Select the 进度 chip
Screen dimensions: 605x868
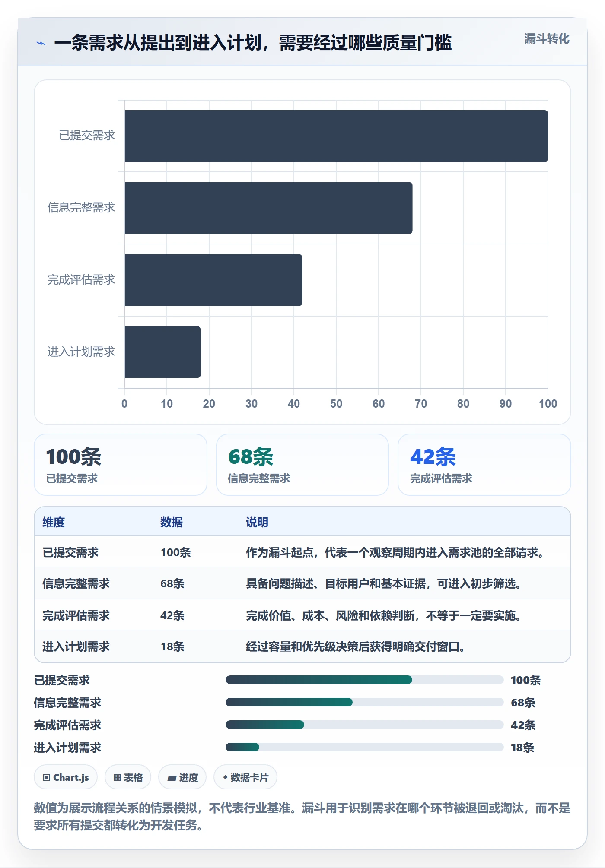pyautogui.click(x=182, y=777)
